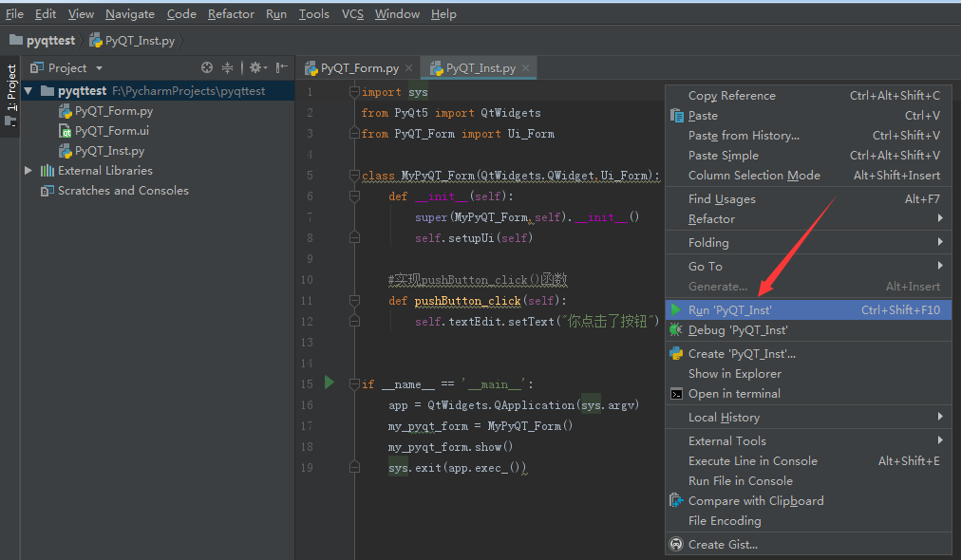This screenshot has height=560, width=961.
Task: Select Debug 'PyQT_Inst' menu entry
Action: (x=808, y=330)
